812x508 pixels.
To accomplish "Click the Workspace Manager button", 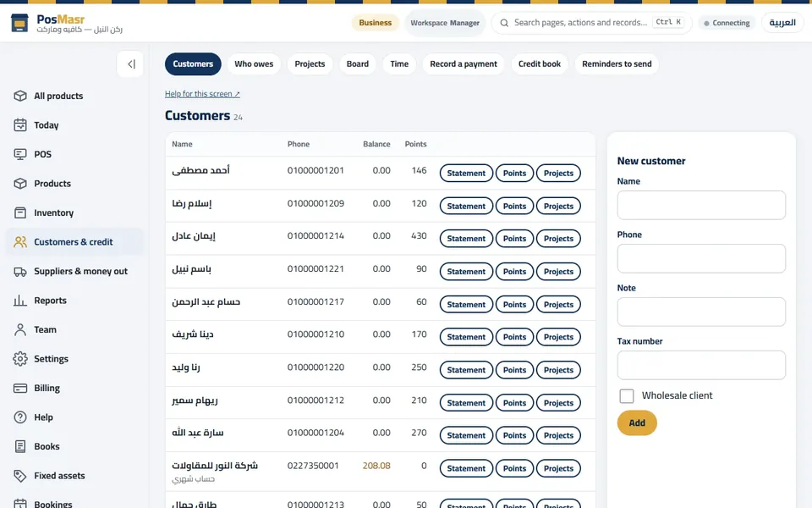I will (x=445, y=23).
